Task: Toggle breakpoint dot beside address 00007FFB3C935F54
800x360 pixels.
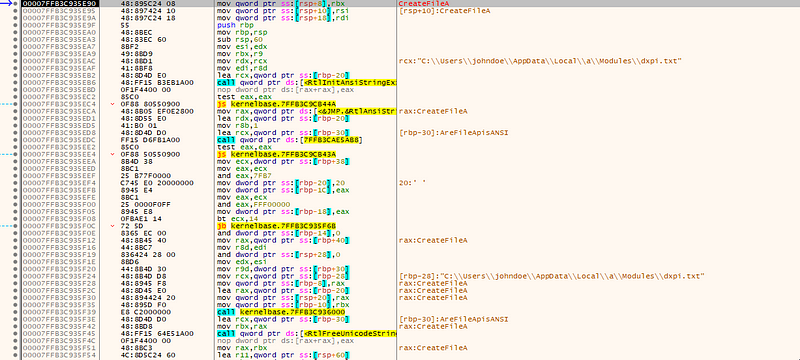Action: (15, 355)
